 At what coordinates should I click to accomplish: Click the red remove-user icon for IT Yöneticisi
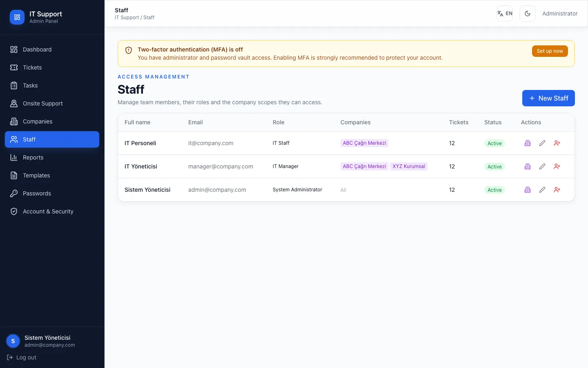(557, 166)
